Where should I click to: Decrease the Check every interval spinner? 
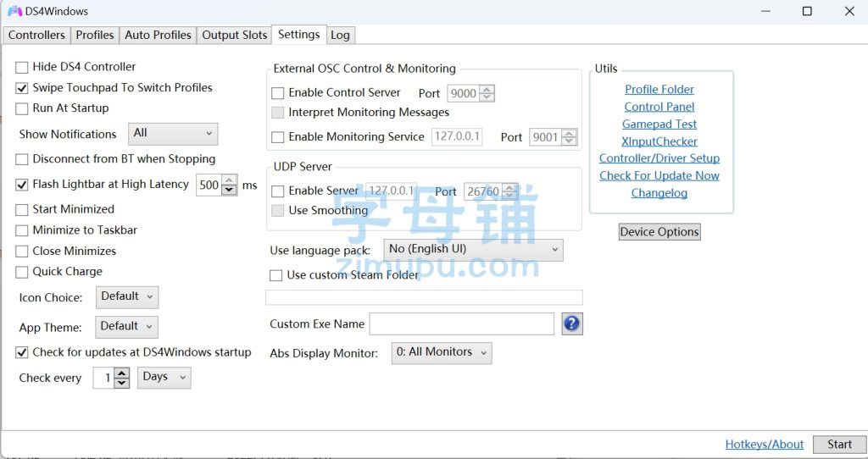[x=121, y=383]
